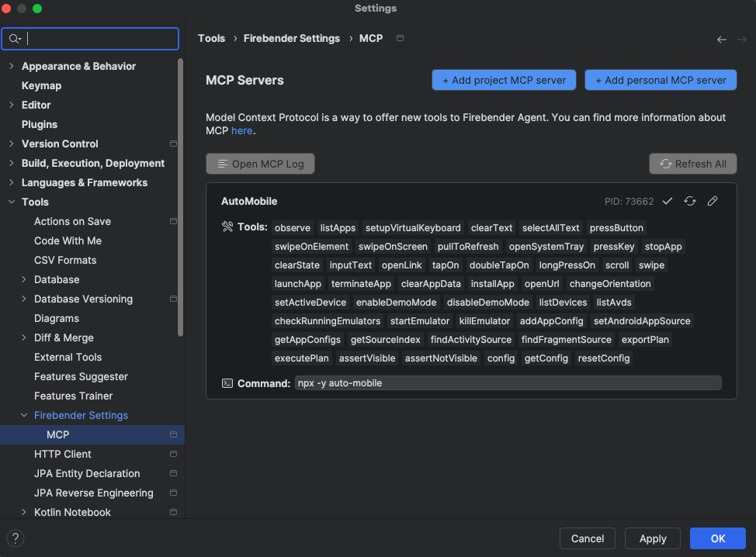
Task: Confirm settings with the OK button
Action: pos(718,538)
